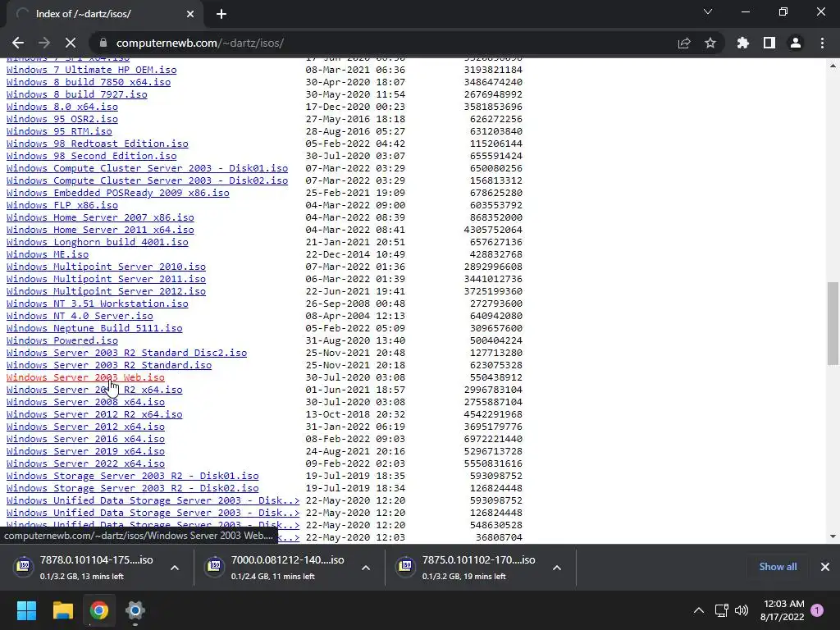Open Windows Multipoint Server 2012.iso
Viewport: 840px width, 630px height.
click(x=106, y=291)
